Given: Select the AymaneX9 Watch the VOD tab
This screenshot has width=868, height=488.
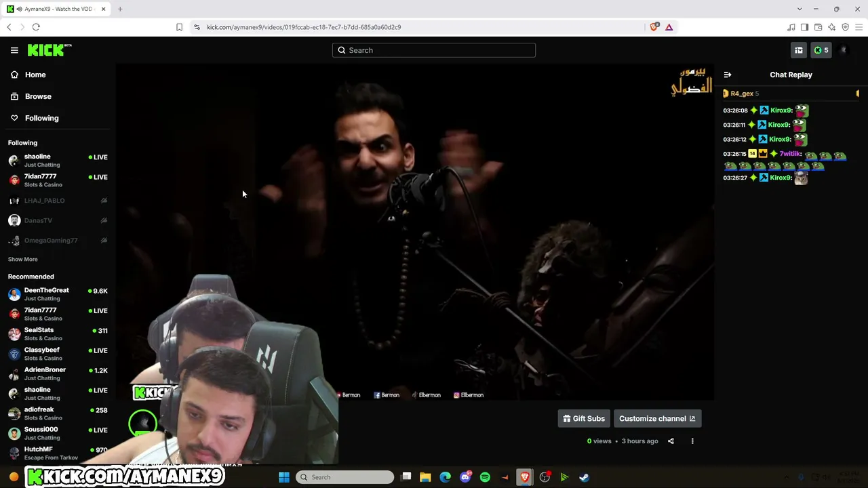Looking at the screenshot, I should tap(56, 9).
